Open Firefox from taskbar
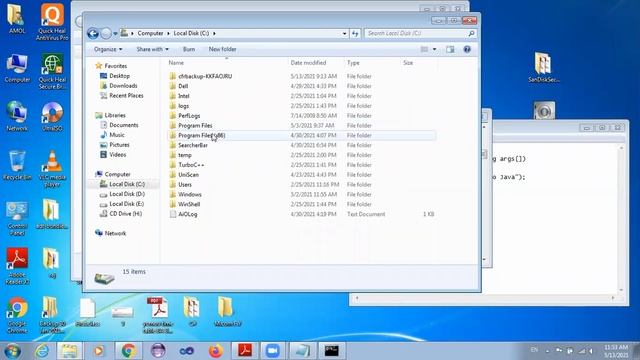 click(x=216, y=351)
